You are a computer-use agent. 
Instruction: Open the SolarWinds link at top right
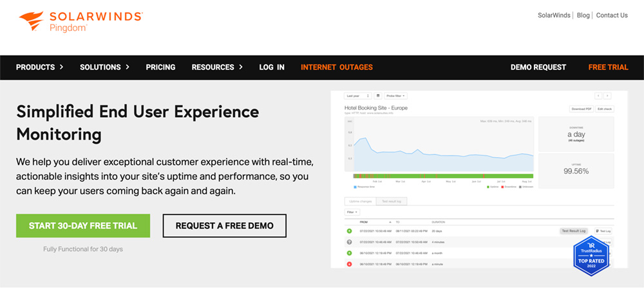pos(554,15)
